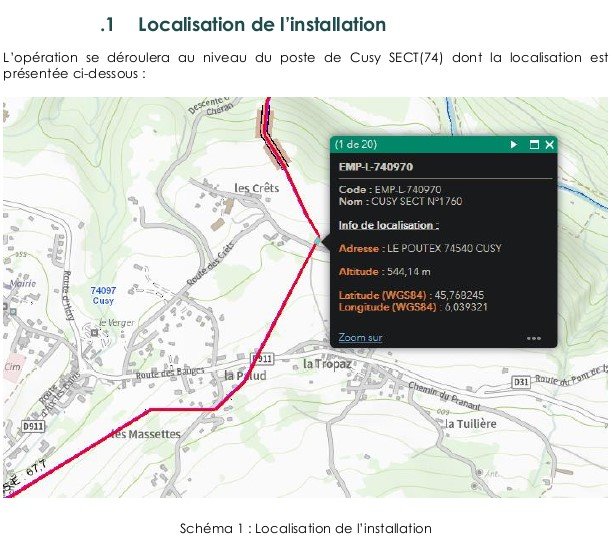Click the Descente du Chéran label
612x545 pixels.
[212, 105]
